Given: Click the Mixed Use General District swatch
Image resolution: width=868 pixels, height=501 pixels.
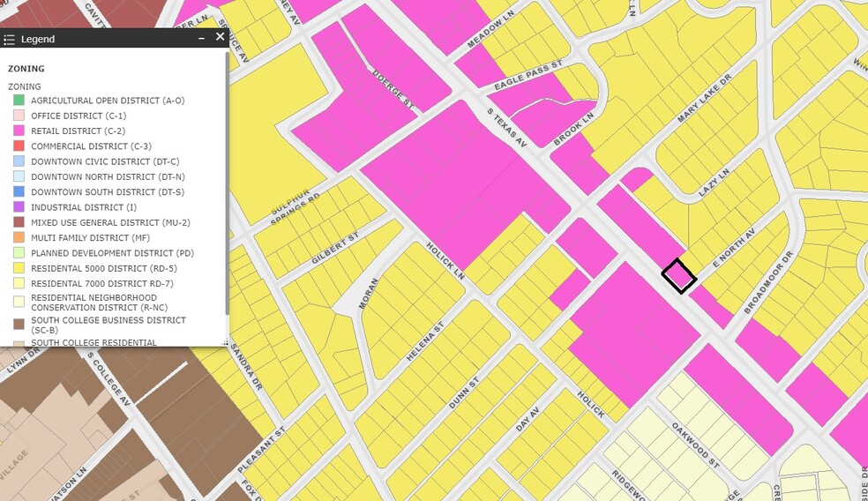Looking at the screenshot, I should (x=19, y=222).
